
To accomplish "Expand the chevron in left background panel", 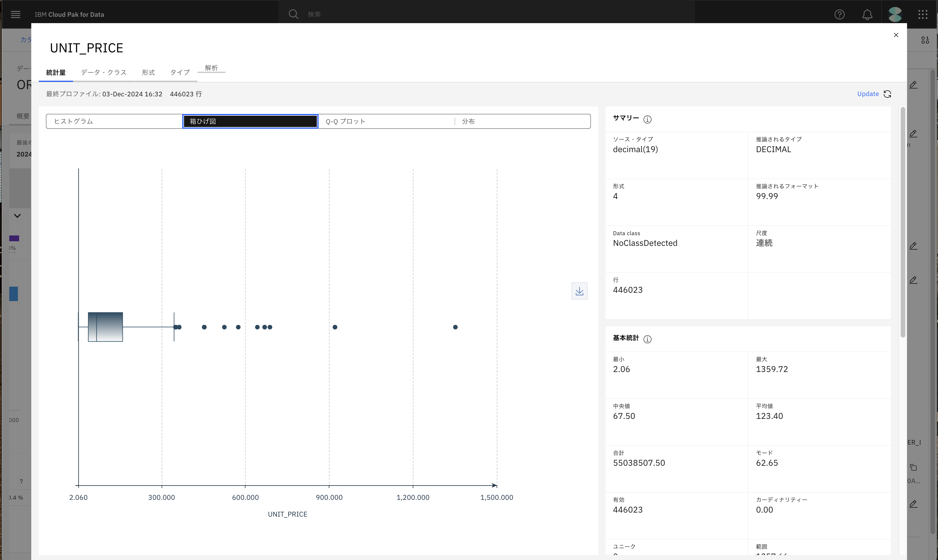I will [17, 216].
